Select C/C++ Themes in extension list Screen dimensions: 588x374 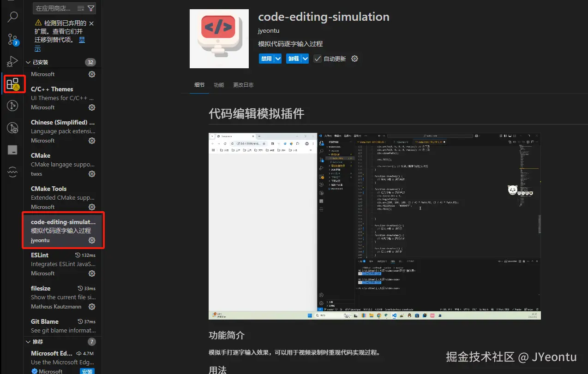[63, 98]
